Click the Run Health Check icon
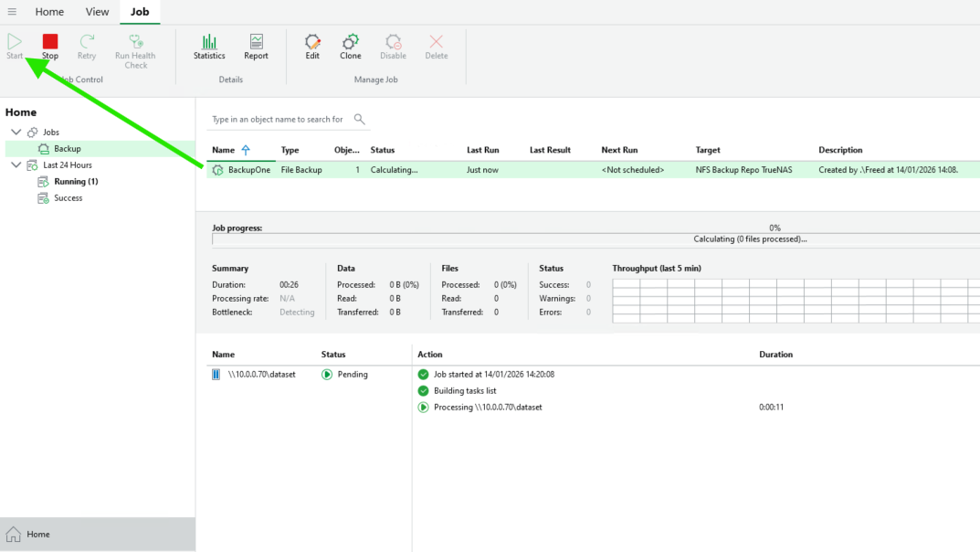Image resolution: width=980 pixels, height=552 pixels. pos(135,42)
